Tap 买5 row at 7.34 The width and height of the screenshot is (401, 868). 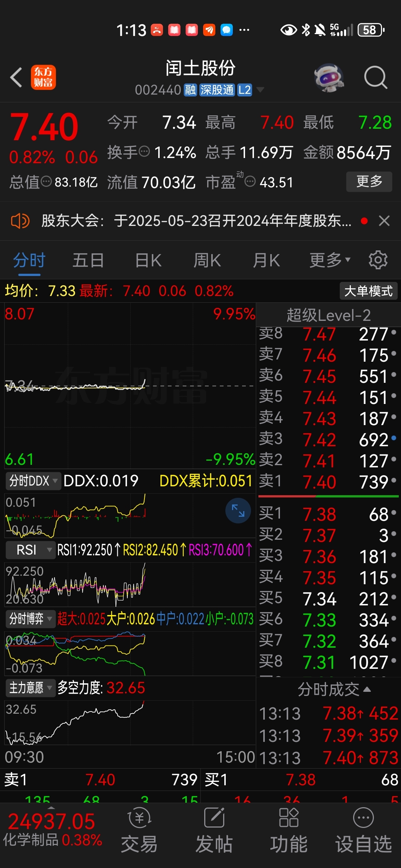[328, 599]
